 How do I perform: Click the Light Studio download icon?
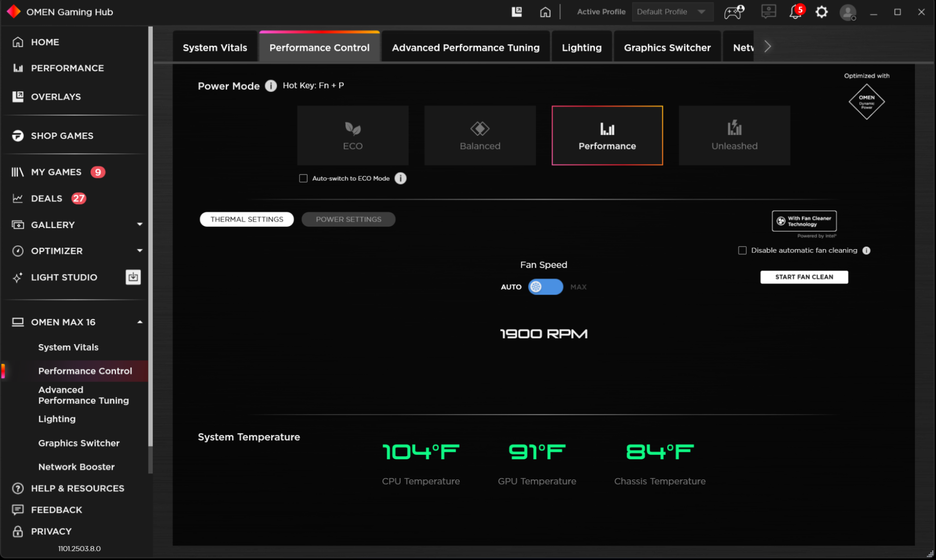pyautogui.click(x=133, y=277)
